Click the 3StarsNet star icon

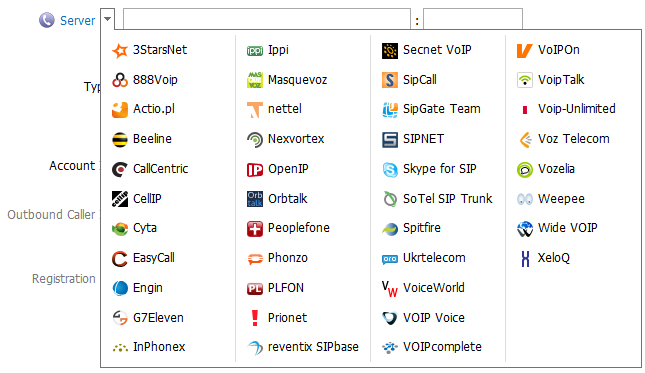click(120, 51)
